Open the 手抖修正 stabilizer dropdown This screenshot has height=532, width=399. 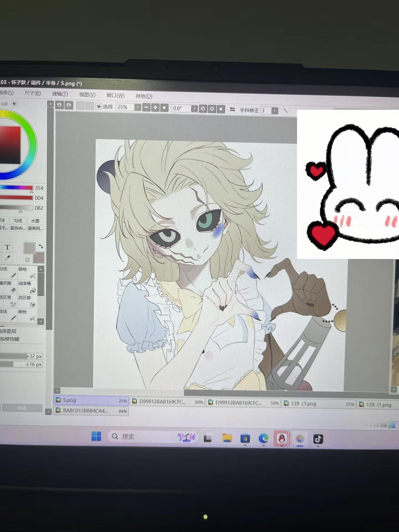pos(275,111)
